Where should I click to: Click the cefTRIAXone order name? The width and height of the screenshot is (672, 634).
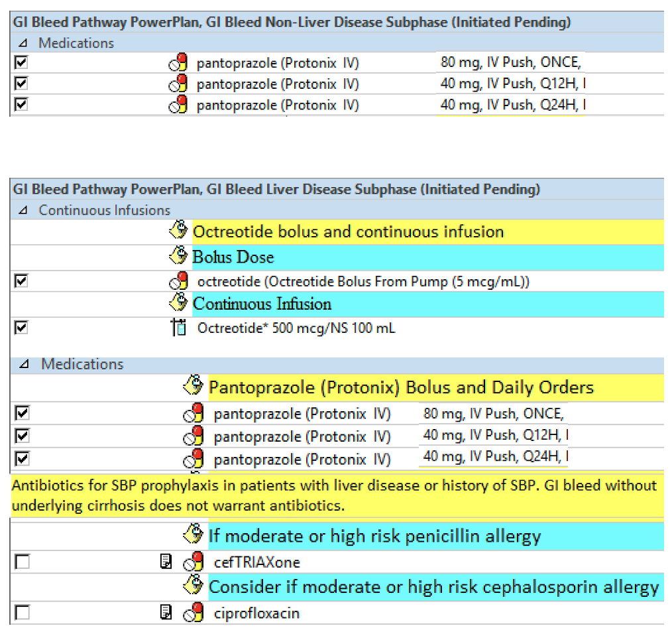pyautogui.click(x=257, y=562)
